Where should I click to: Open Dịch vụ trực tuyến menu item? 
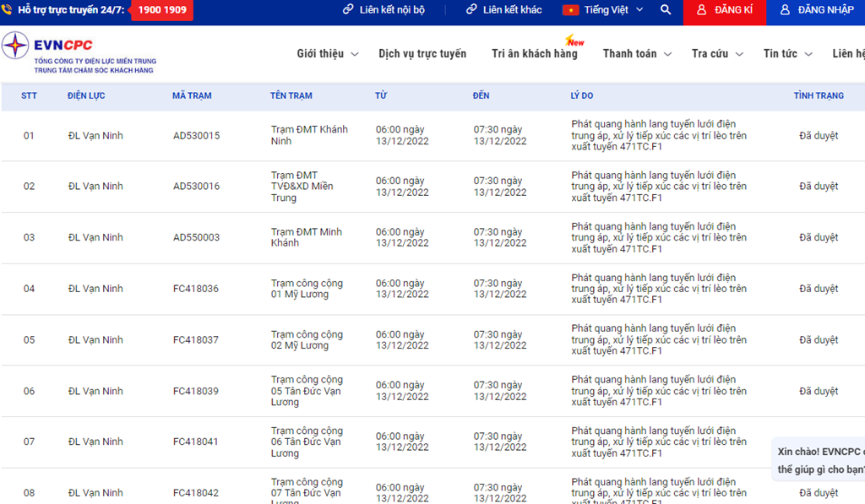pyautogui.click(x=422, y=54)
